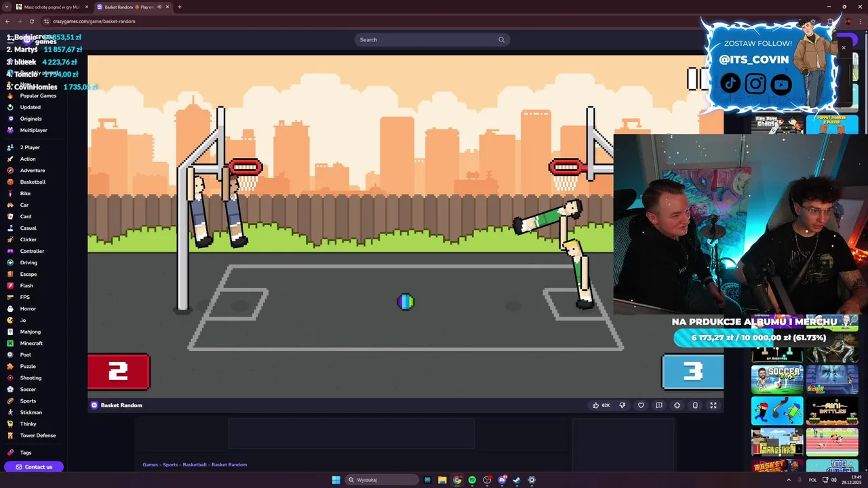Click the Instagram icon in the follow overlay

coord(755,83)
